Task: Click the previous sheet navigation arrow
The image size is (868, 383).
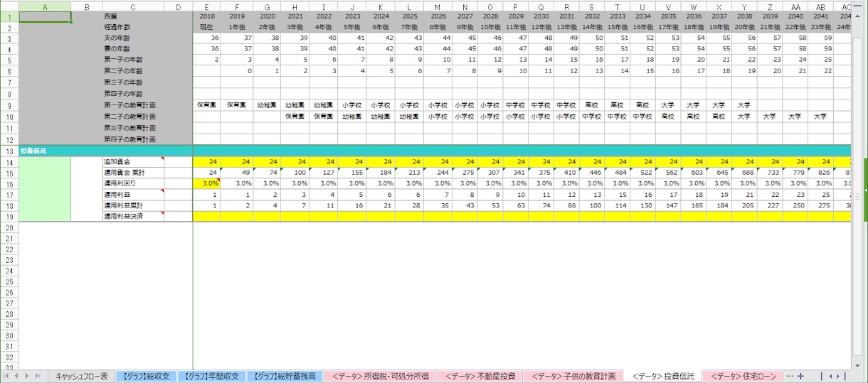Action: [18, 376]
